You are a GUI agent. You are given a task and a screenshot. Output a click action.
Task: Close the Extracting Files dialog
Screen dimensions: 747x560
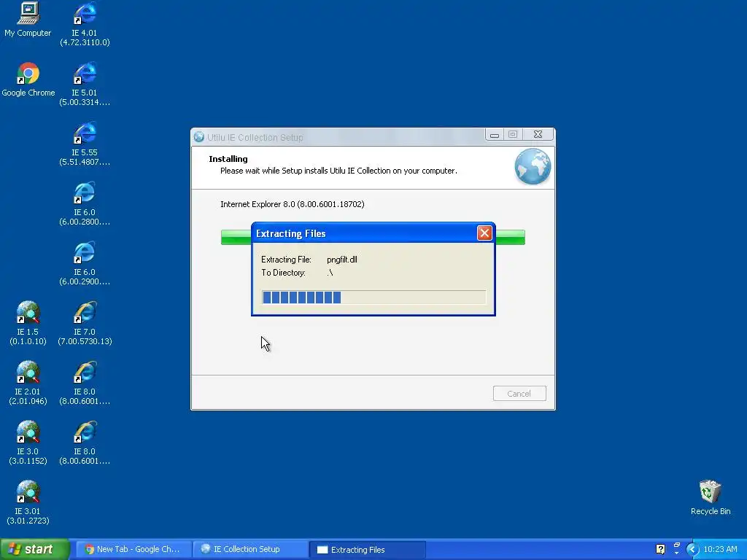(484, 233)
